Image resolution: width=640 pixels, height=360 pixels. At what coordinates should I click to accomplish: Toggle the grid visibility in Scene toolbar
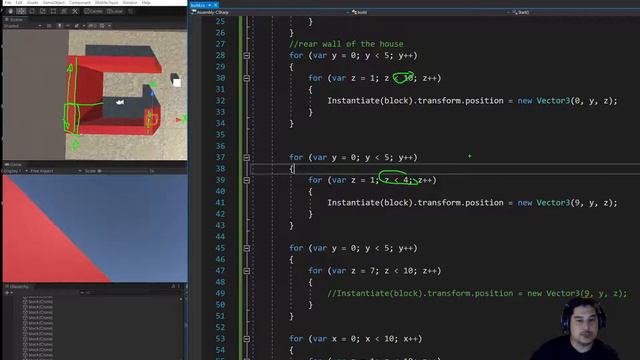tap(102, 26)
